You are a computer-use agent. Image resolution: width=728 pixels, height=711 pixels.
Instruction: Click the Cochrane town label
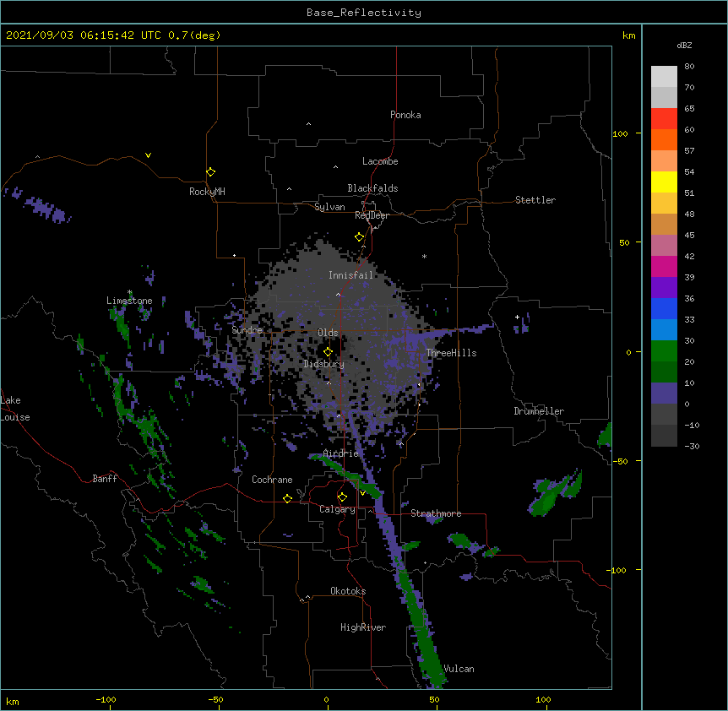point(272,480)
